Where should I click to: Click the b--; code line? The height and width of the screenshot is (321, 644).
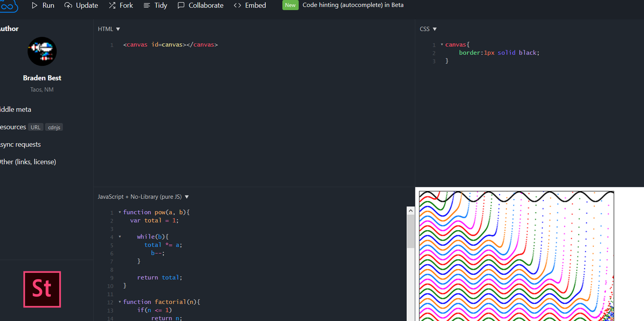(x=158, y=253)
